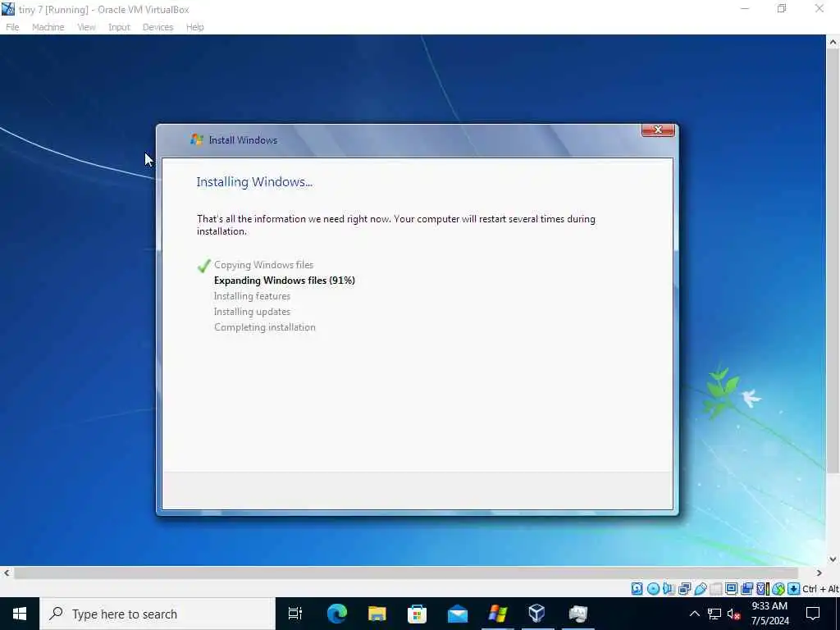Click the vertical scrollbar down arrow
Screen dimensions: 840x630
point(833,559)
